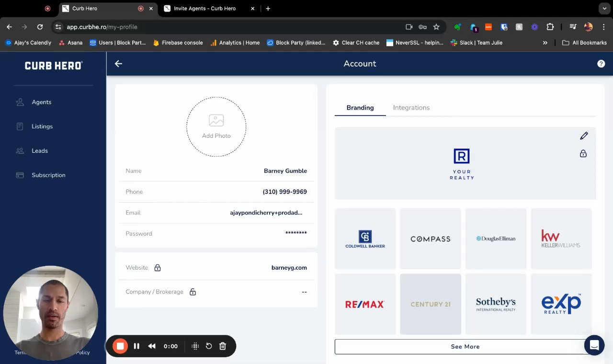Image resolution: width=613 pixels, height=364 pixels.
Task: Click the lock icon next to Website
Action: point(158,268)
